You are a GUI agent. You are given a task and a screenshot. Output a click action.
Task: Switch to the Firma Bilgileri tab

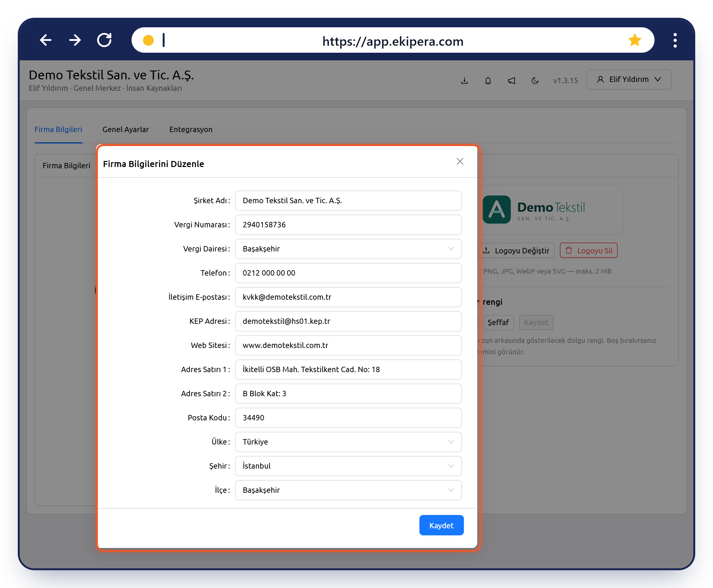(58, 130)
